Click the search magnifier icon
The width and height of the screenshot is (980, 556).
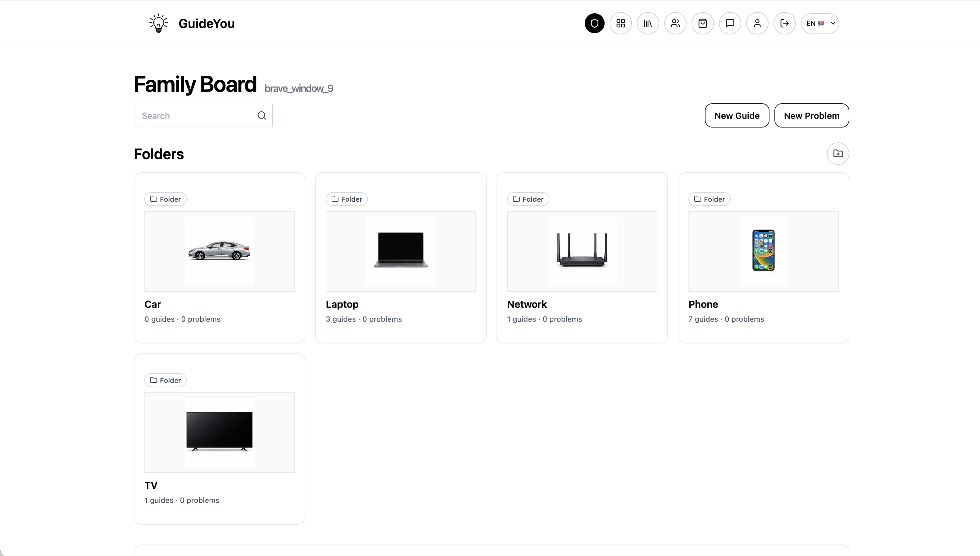click(262, 115)
